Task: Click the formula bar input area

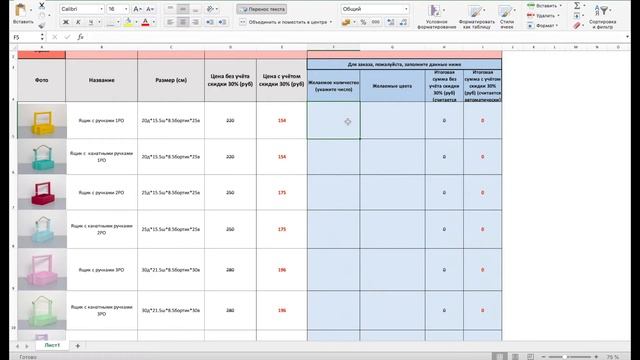Action: click(x=355, y=37)
